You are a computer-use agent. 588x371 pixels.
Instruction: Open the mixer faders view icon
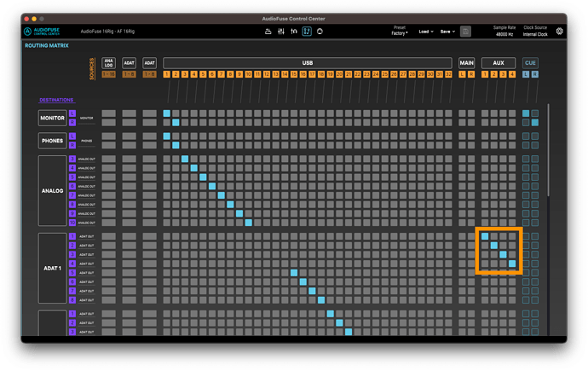tap(281, 32)
